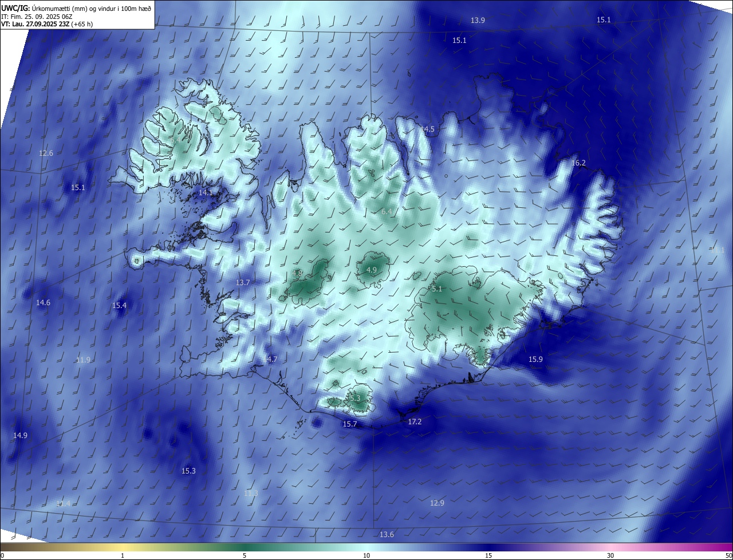This screenshot has height=560, width=733.
Task: Click the 16.2 value label
Action: coord(579,163)
